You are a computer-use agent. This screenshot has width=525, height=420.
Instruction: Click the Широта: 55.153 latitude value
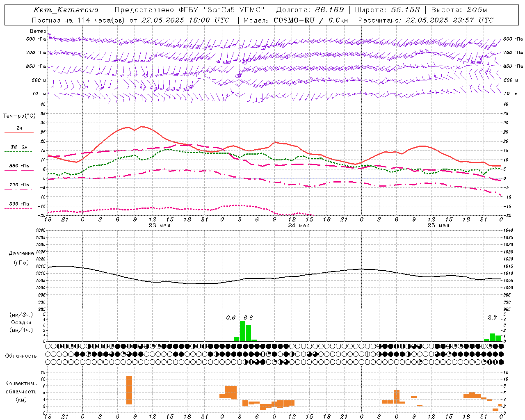(x=388, y=10)
